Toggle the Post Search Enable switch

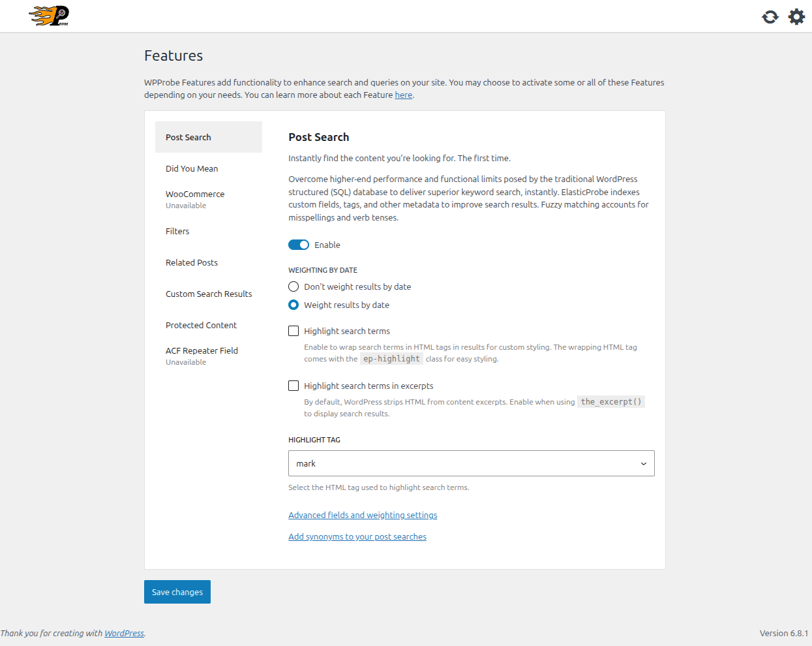click(299, 245)
